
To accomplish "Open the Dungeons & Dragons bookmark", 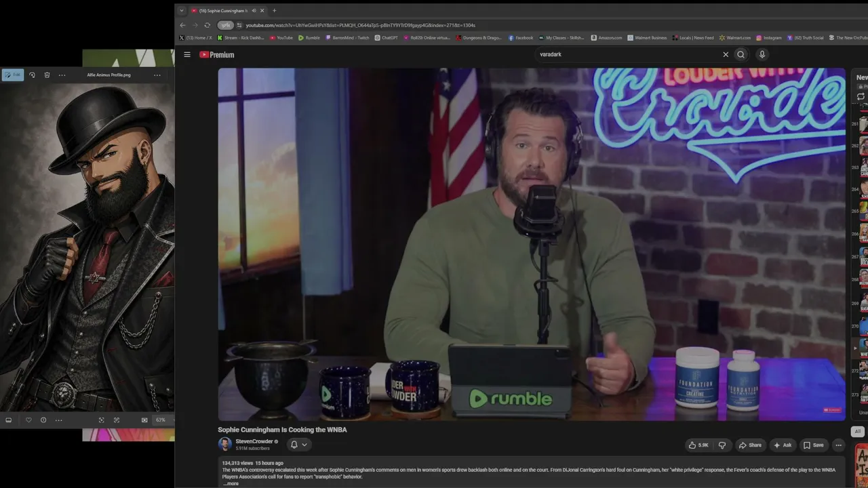I will pos(479,38).
